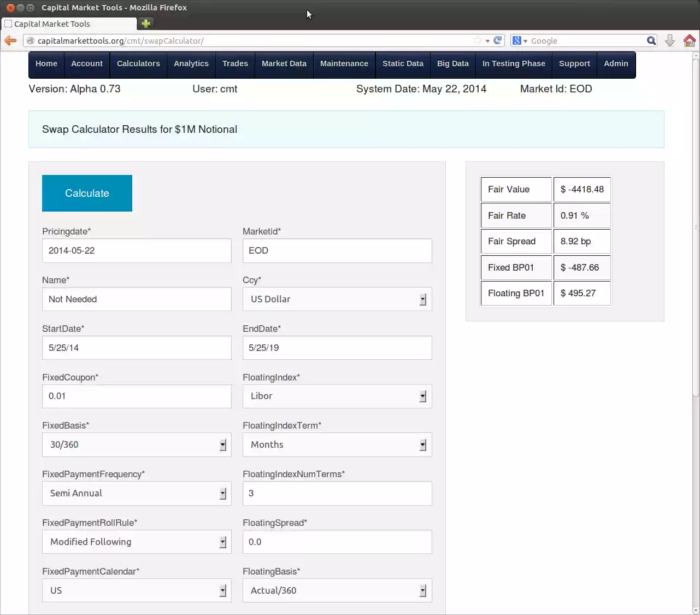Open the home page via the home icon
The width and height of the screenshot is (700, 615).
point(689,40)
